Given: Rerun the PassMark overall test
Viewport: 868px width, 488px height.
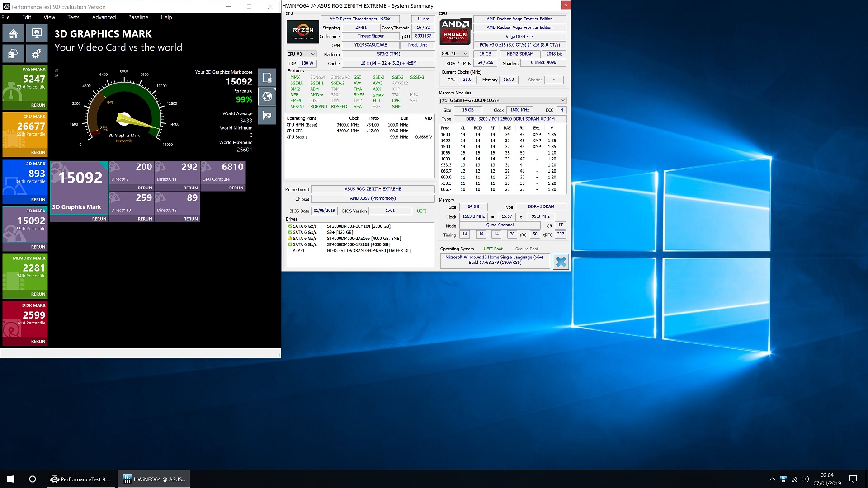Looking at the screenshot, I should point(38,105).
